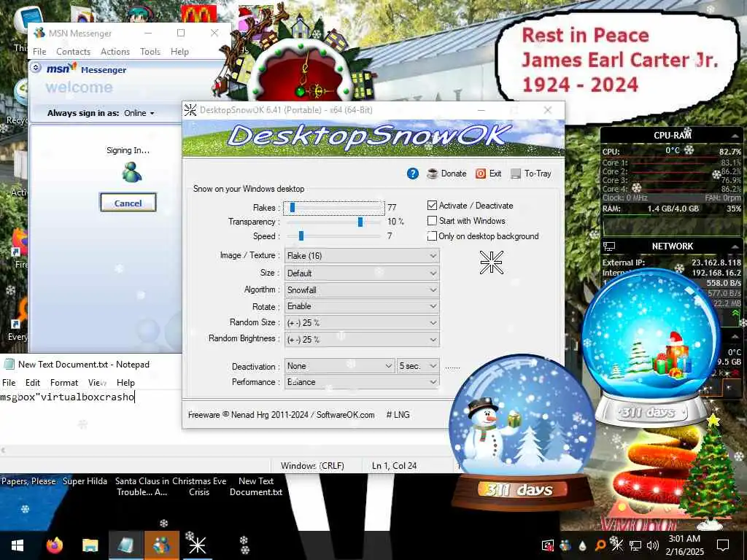
Task: Expand the Random Size dropdown
Action: (x=362, y=323)
